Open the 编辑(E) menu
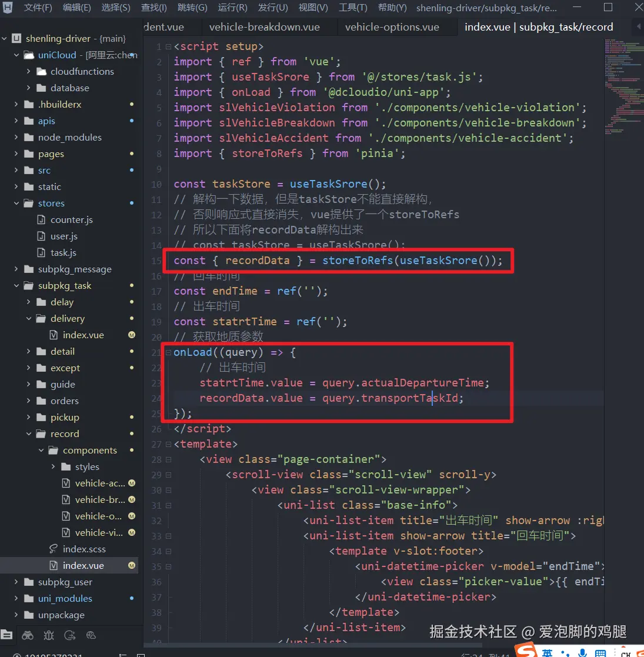This screenshot has height=657, width=644. [x=76, y=8]
